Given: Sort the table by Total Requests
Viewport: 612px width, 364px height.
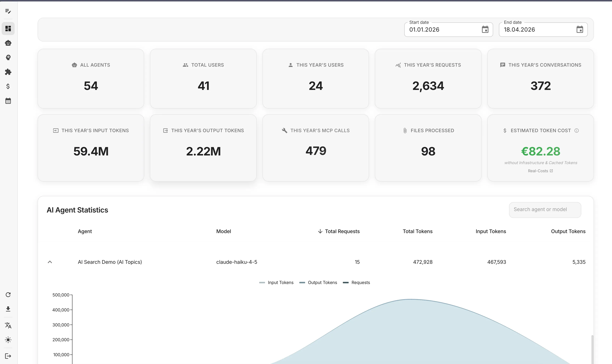Looking at the screenshot, I should pyautogui.click(x=342, y=231).
